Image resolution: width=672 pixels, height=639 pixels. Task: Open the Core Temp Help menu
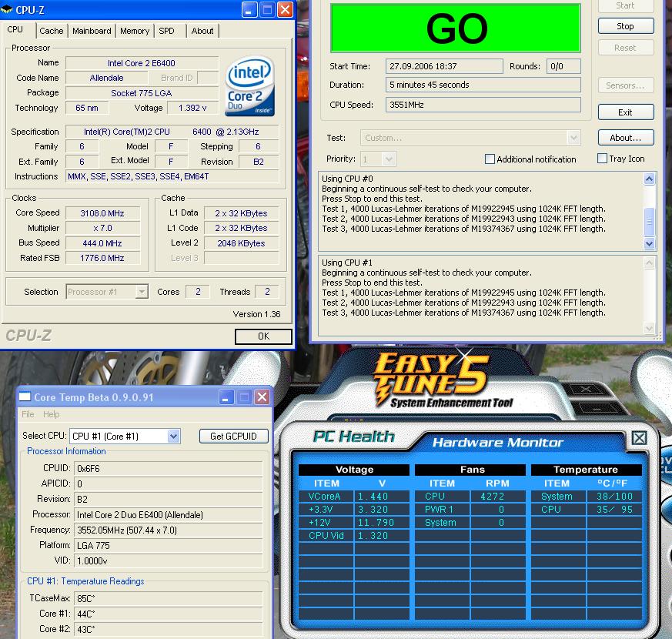(51, 414)
